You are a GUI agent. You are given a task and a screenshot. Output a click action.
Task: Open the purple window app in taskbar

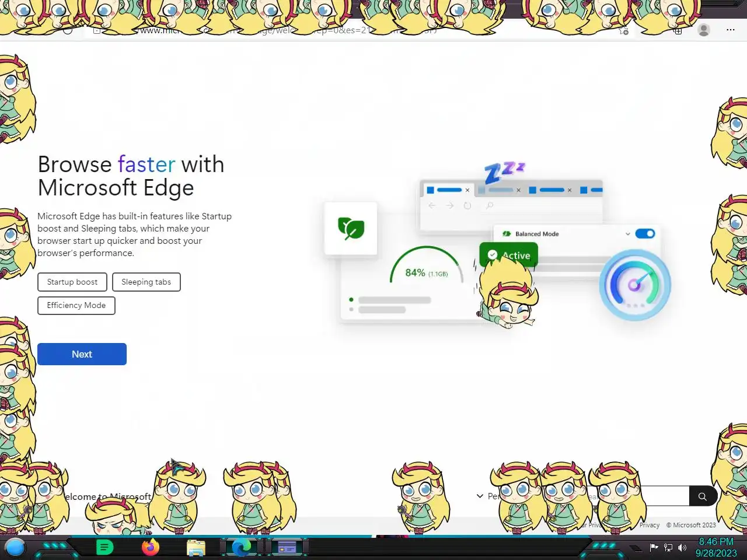click(x=287, y=548)
